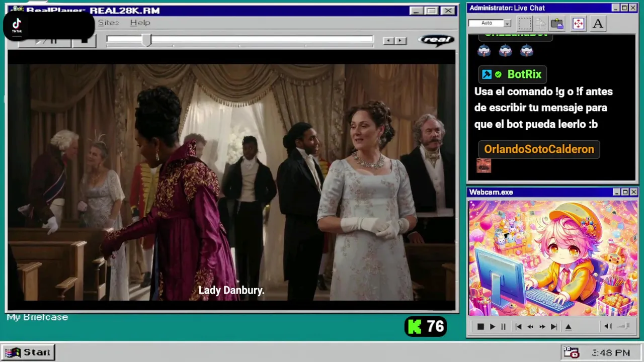Click the first shark emote in chat
This screenshot has height=362, width=644.
coord(484,51)
